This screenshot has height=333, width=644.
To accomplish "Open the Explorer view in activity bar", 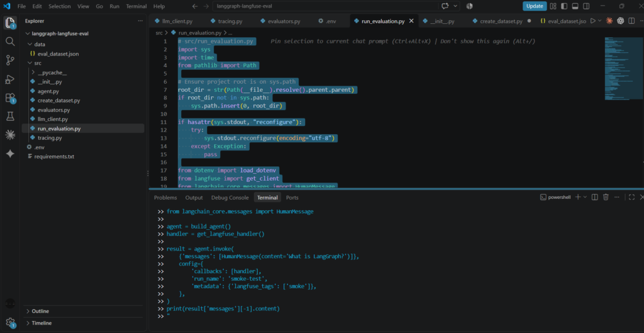I will pos(10,23).
